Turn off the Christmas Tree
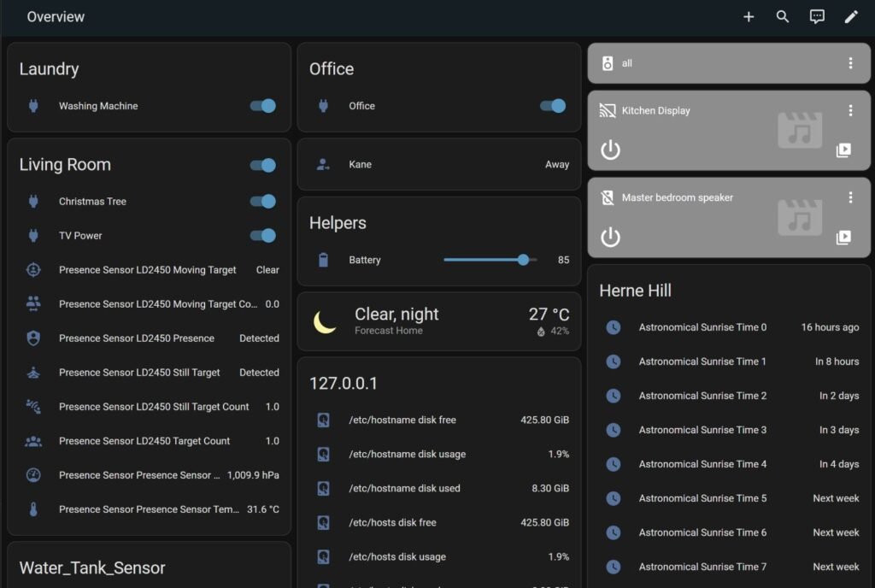Screen dimensions: 875x588 262,201
